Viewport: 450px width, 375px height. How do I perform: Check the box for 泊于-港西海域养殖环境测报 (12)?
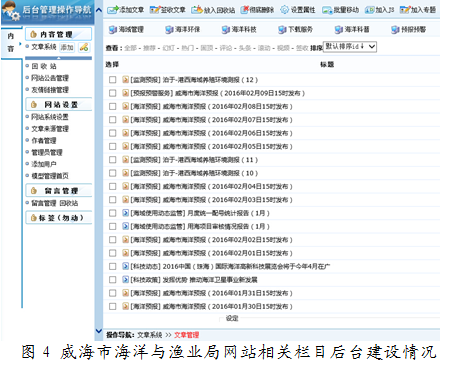pyautogui.click(x=113, y=80)
